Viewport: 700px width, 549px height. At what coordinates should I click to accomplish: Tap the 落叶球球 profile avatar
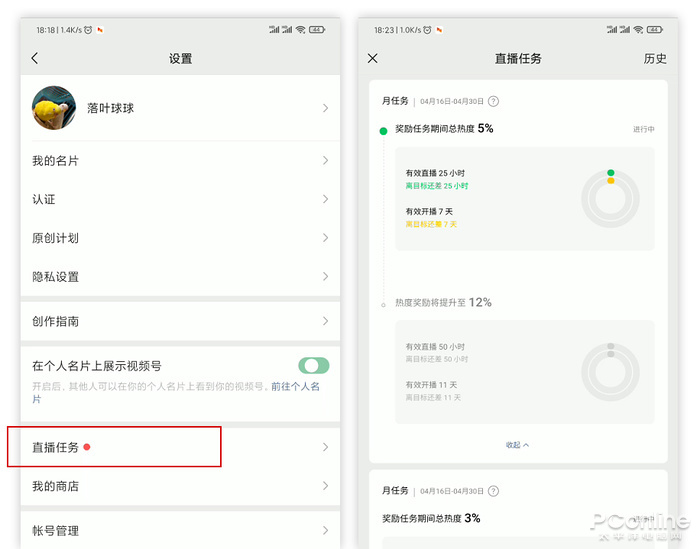pos(54,108)
